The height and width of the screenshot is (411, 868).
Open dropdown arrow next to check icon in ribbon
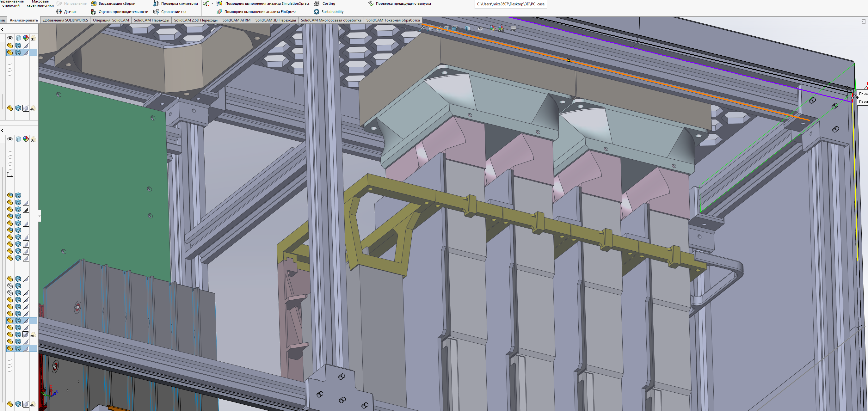(x=212, y=4)
